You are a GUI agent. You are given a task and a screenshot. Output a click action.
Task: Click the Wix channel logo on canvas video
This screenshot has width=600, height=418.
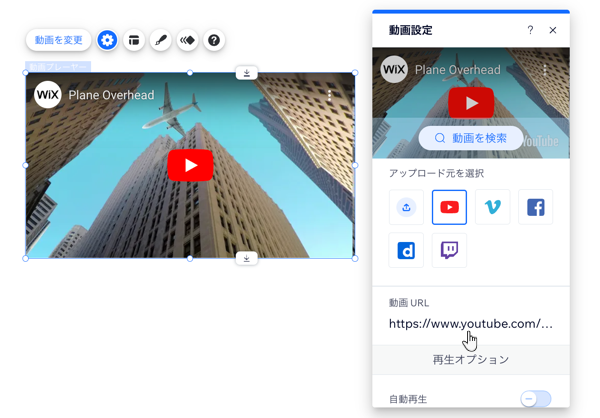[x=48, y=95]
